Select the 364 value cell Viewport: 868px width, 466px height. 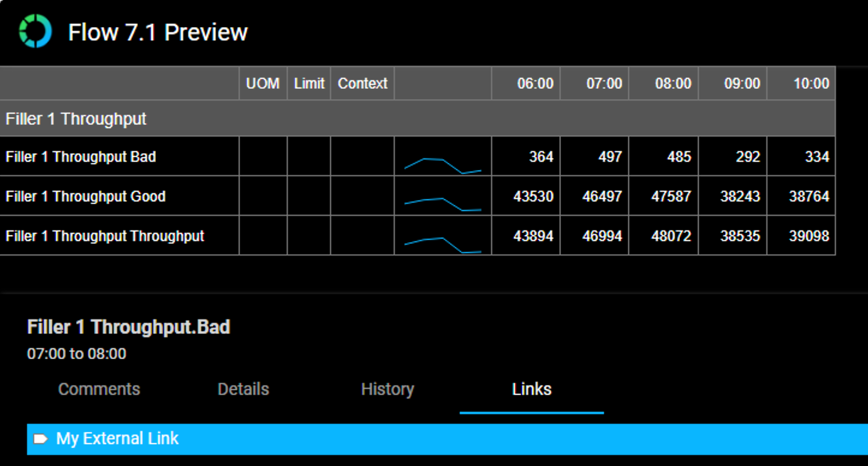click(x=526, y=156)
